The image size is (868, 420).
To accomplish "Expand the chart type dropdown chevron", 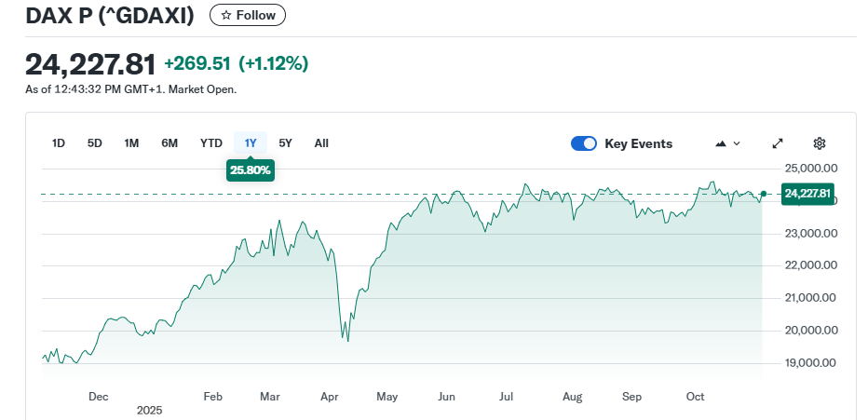I will click(x=738, y=143).
